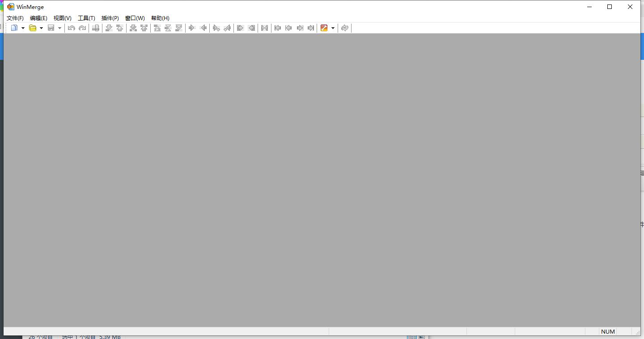644x339 pixels.
Task: Click the Undo arrow icon
Action: click(72, 28)
